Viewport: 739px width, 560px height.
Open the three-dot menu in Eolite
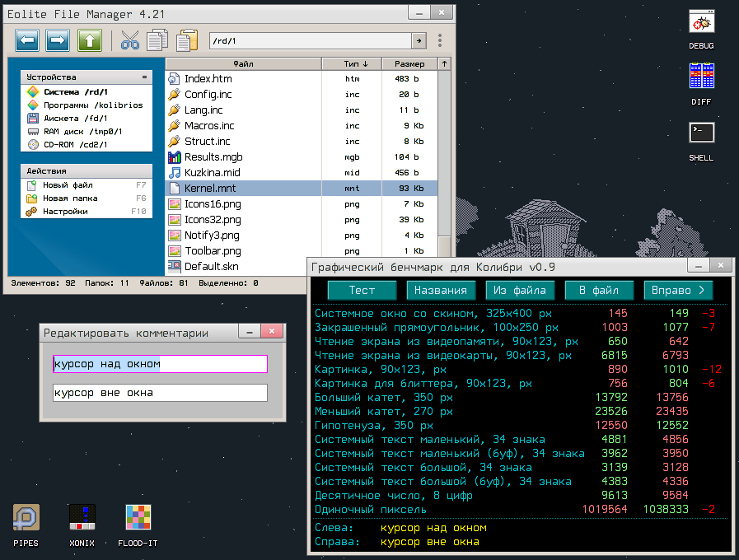click(x=440, y=40)
